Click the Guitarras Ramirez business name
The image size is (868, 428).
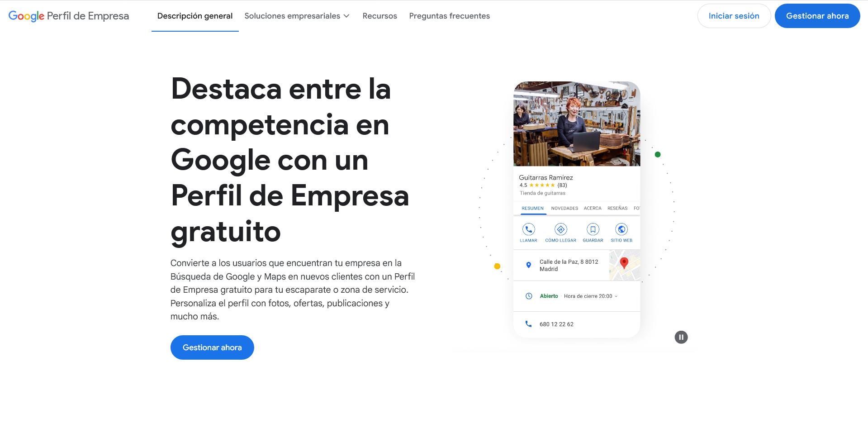tap(545, 177)
